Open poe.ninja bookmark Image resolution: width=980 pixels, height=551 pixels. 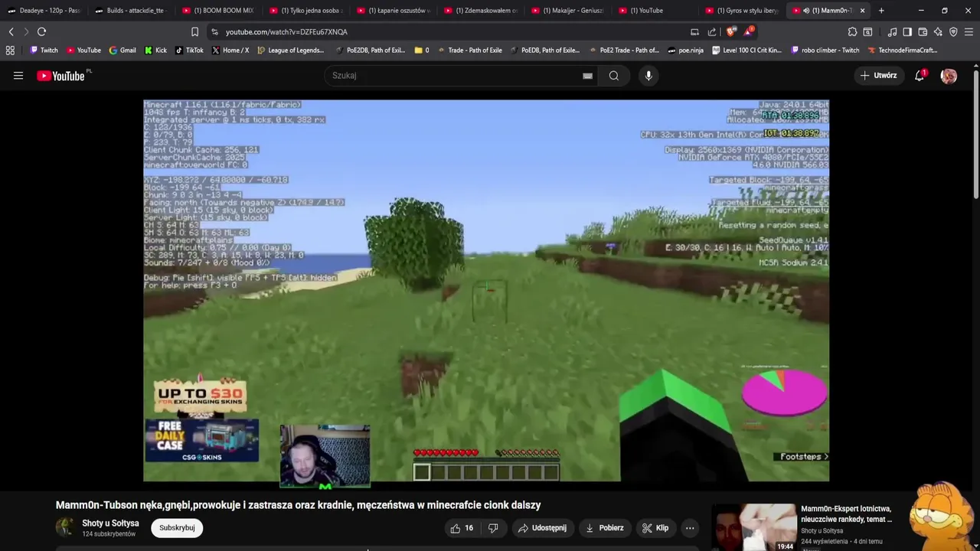(x=685, y=50)
